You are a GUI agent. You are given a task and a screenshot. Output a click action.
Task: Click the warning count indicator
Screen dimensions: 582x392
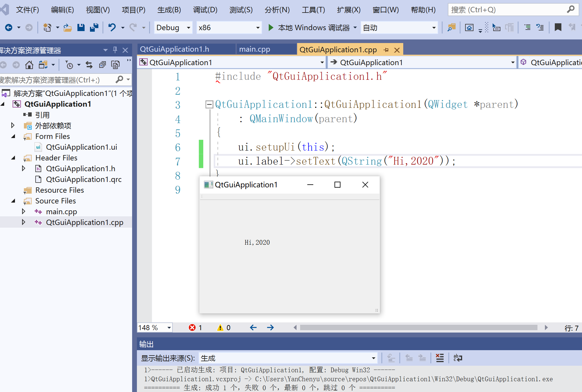pyautogui.click(x=223, y=328)
